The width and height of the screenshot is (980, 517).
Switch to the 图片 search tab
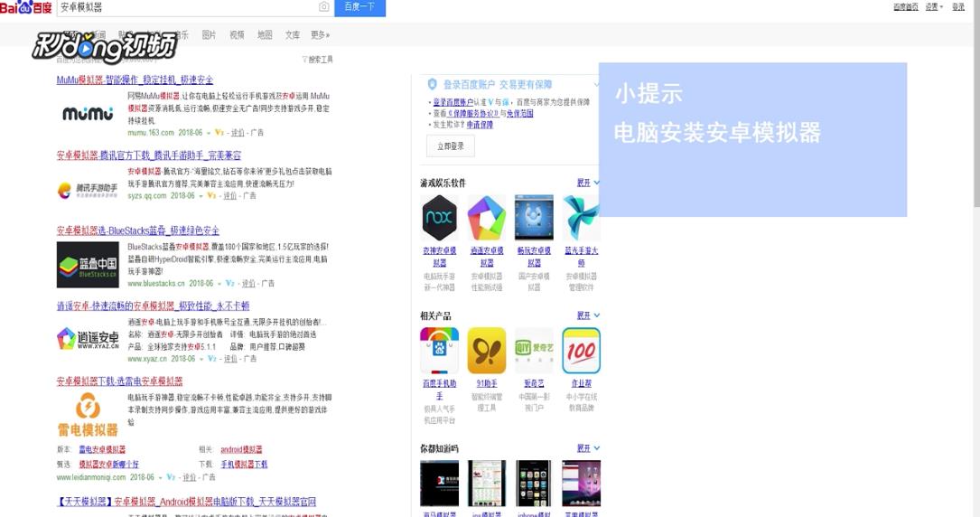coord(209,35)
